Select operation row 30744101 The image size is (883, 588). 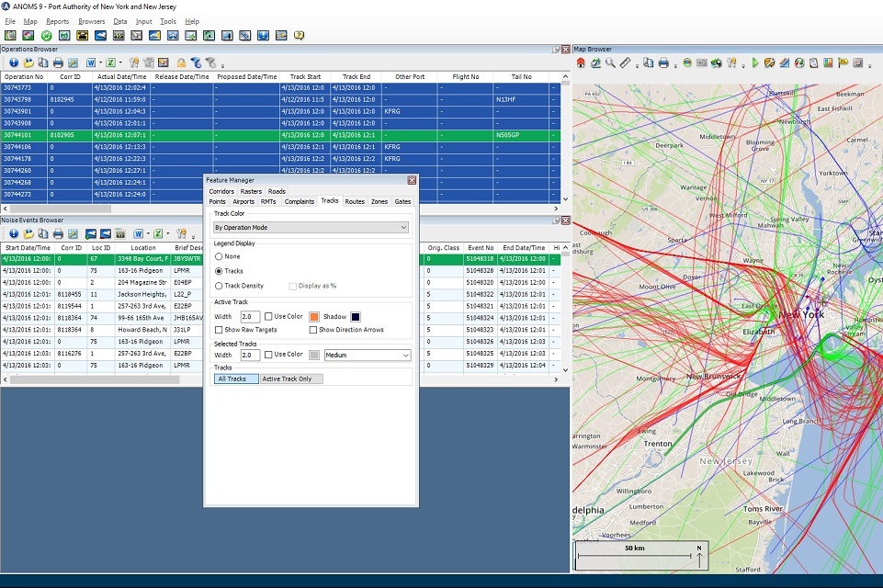[280, 135]
